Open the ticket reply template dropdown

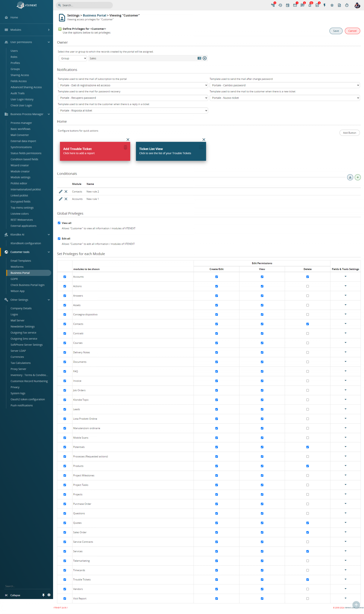click(133, 111)
